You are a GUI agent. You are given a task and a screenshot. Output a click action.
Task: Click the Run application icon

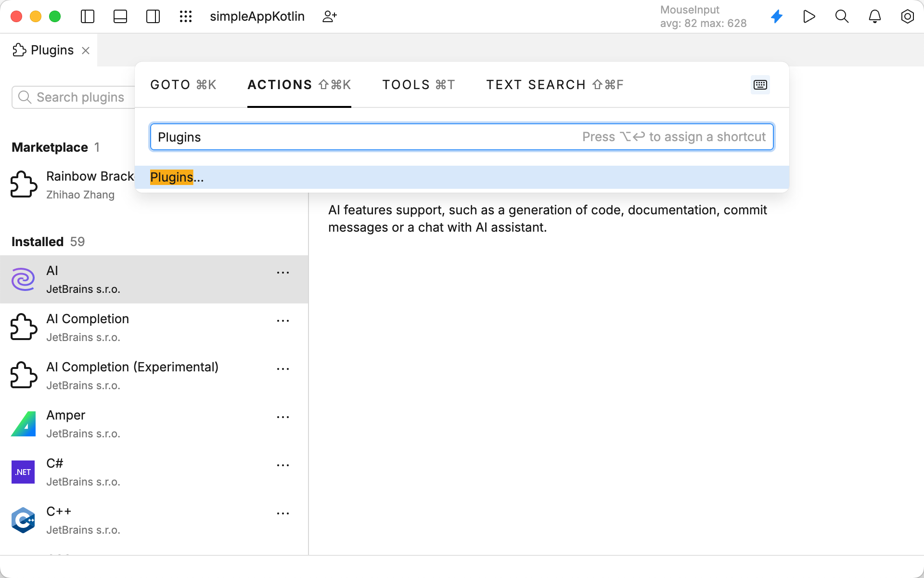(x=809, y=16)
